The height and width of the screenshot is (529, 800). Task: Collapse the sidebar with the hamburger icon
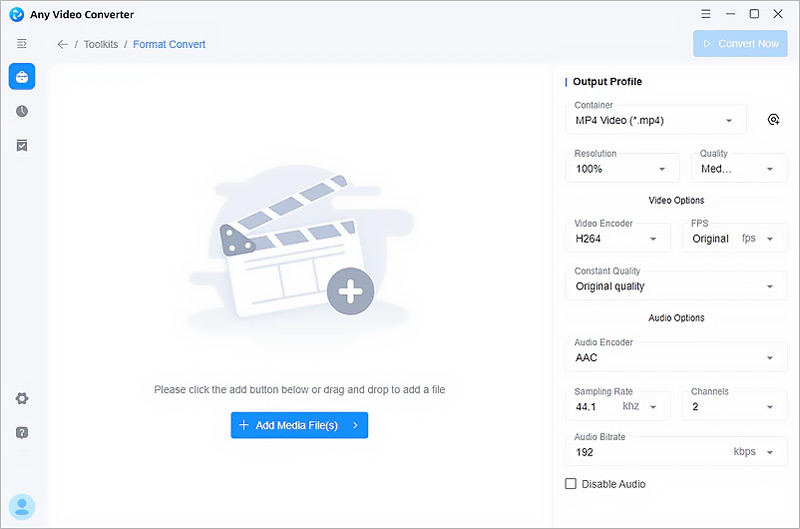[x=22, y=44]
